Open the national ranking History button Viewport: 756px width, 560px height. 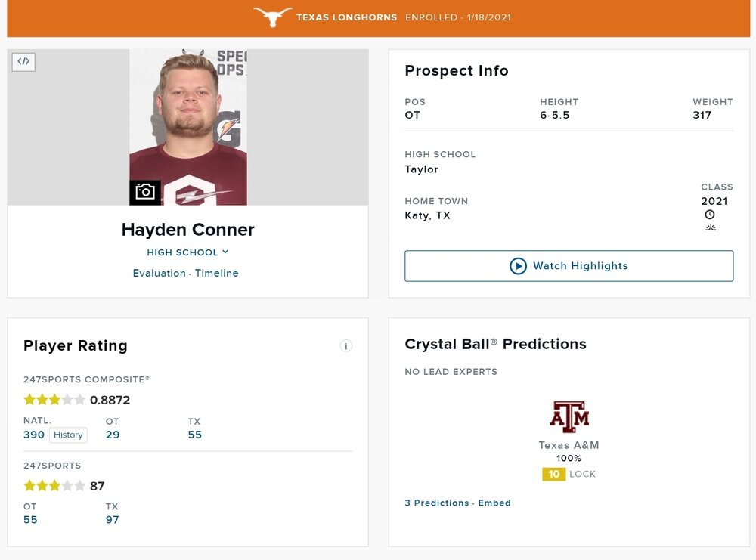[x=68, y=435]
